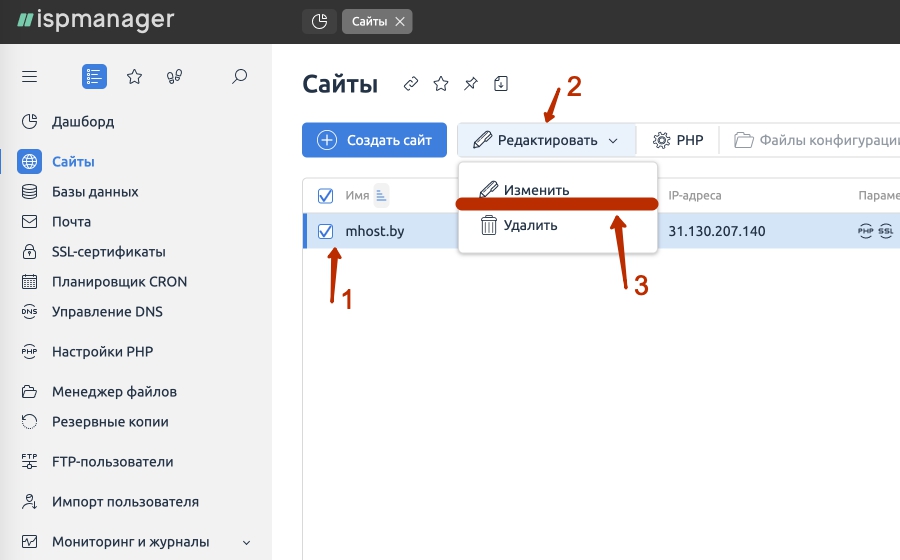900x560 pixels.
Task: Click the Мониторинг и журналы chart icon
Action: tap(29, 542)
